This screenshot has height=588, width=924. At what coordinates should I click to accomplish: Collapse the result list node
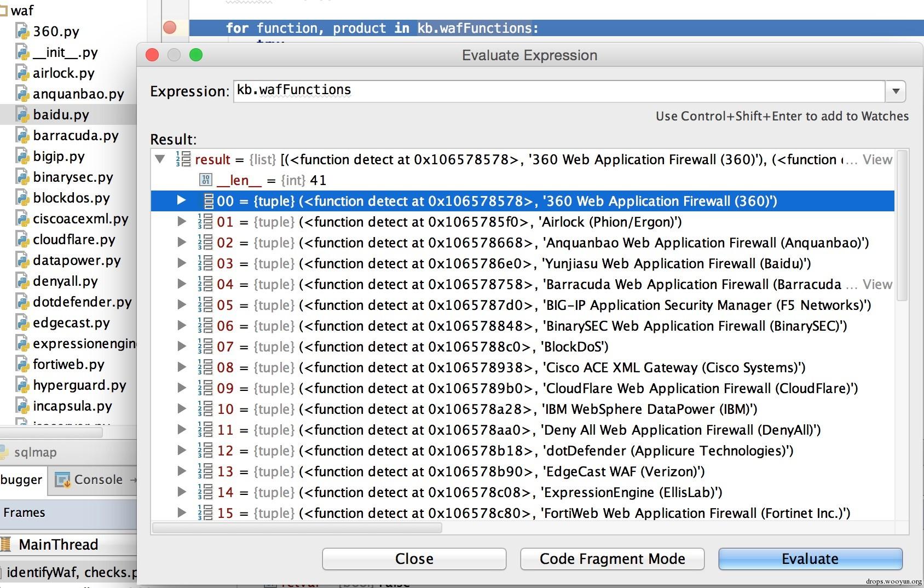pyautogui.click(x=160, y=159)
